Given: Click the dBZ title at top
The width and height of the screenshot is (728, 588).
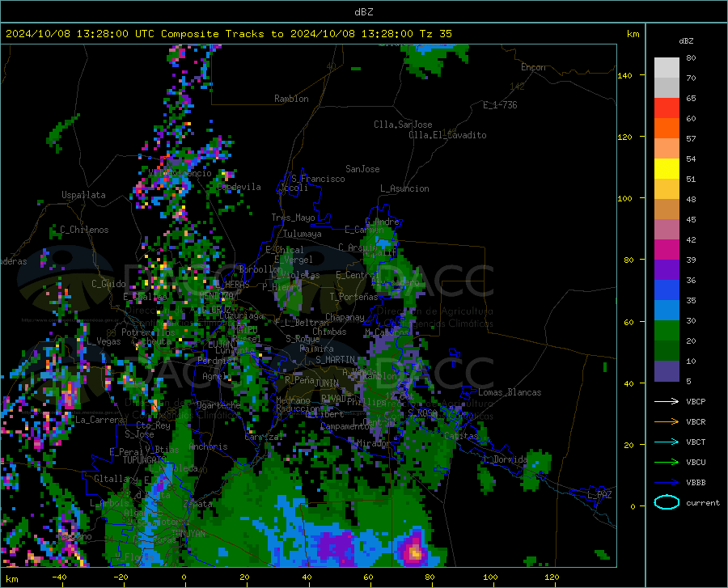Looking at the screenshot, I should (363, 12).
